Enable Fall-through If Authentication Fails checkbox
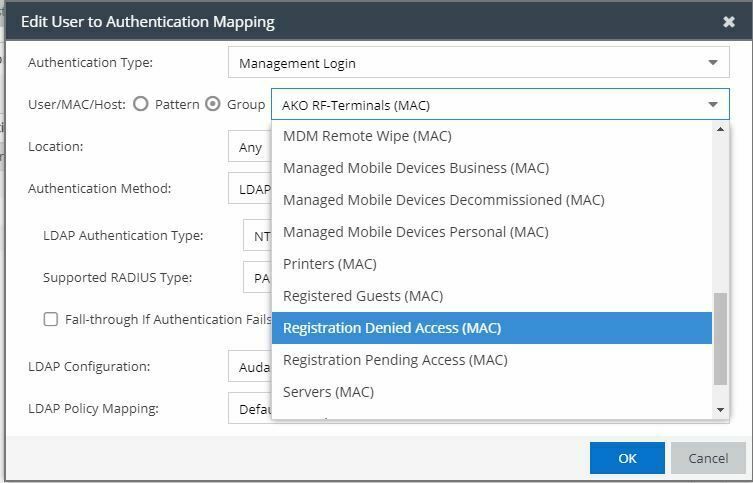The width and height of the screenshot is (753, 483). (x=51, y=319)
